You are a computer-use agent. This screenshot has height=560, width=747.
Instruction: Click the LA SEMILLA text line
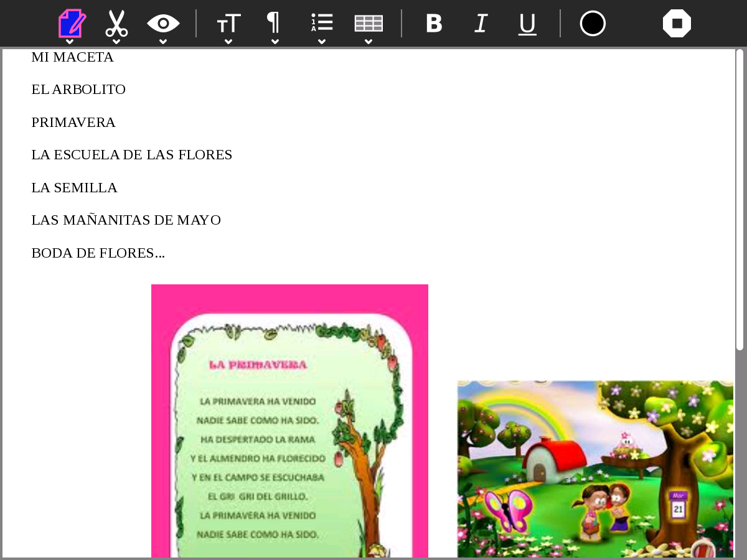[74, 188]
